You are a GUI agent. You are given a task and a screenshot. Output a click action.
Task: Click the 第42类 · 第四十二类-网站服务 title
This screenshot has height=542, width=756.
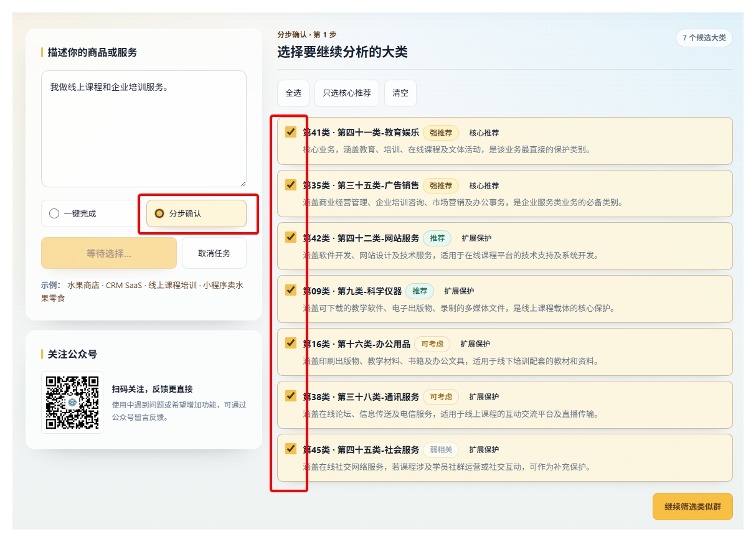click(x=361, y=238)
